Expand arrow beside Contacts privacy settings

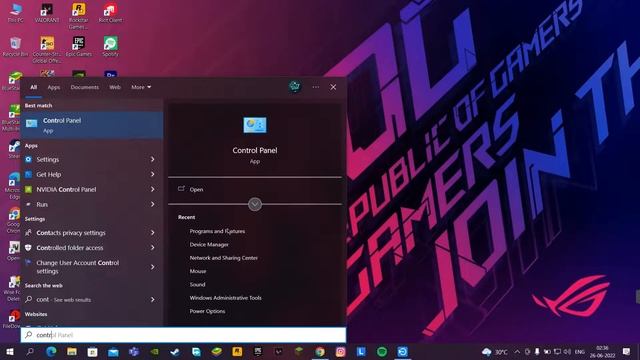153,233
